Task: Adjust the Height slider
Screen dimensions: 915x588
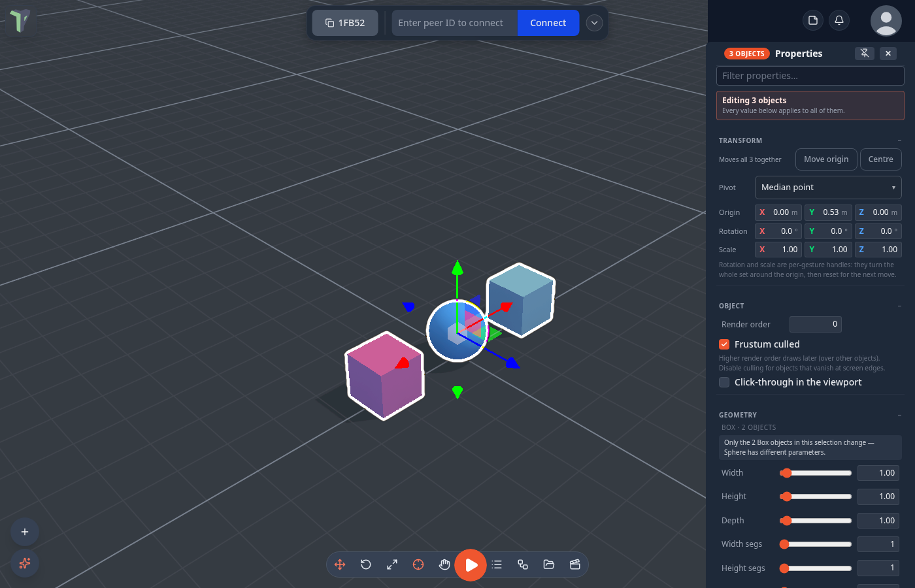Action: click(x=816, y=497)
